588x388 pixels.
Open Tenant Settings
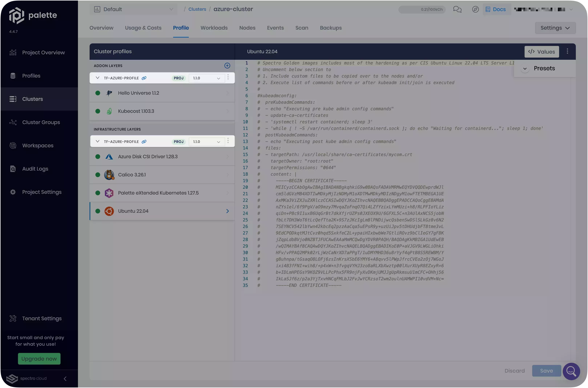39,318
